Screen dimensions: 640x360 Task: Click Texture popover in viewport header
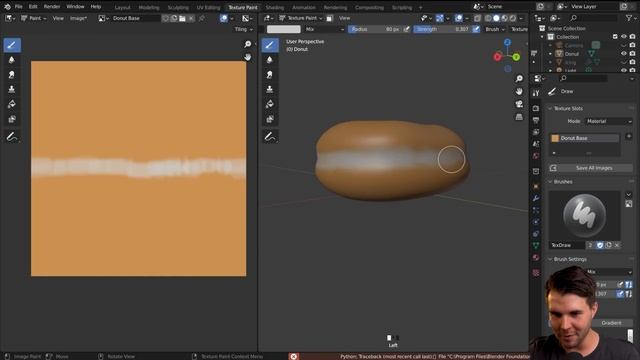click(x=519, y=29)
